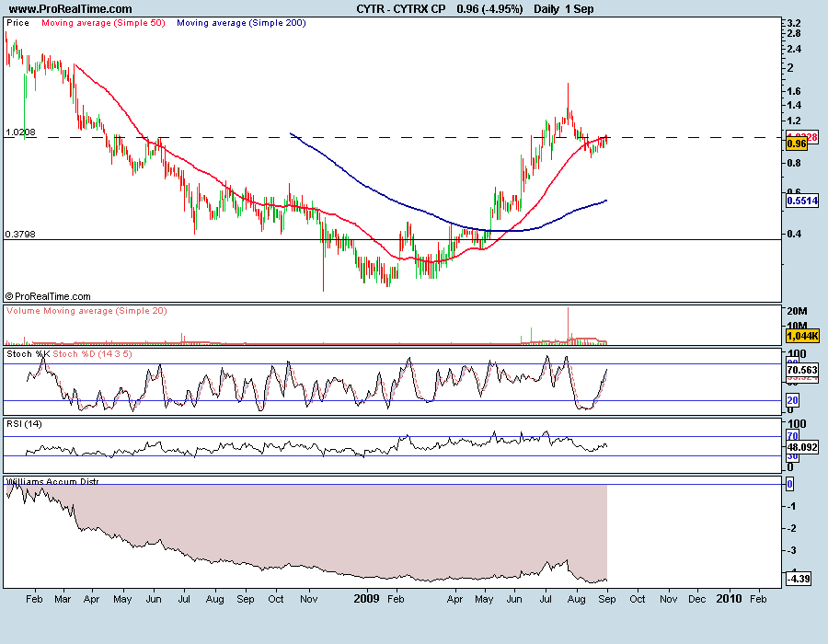Select the Price panel label
The width and height of the screenshot is (828, 644).
coord(17,22)
